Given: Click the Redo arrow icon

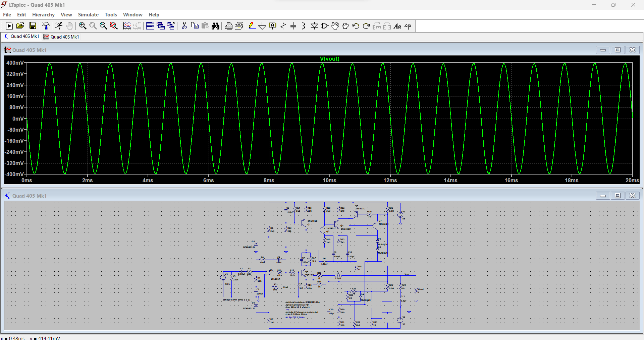Looking at the screenshot, I should coord(366,26).
